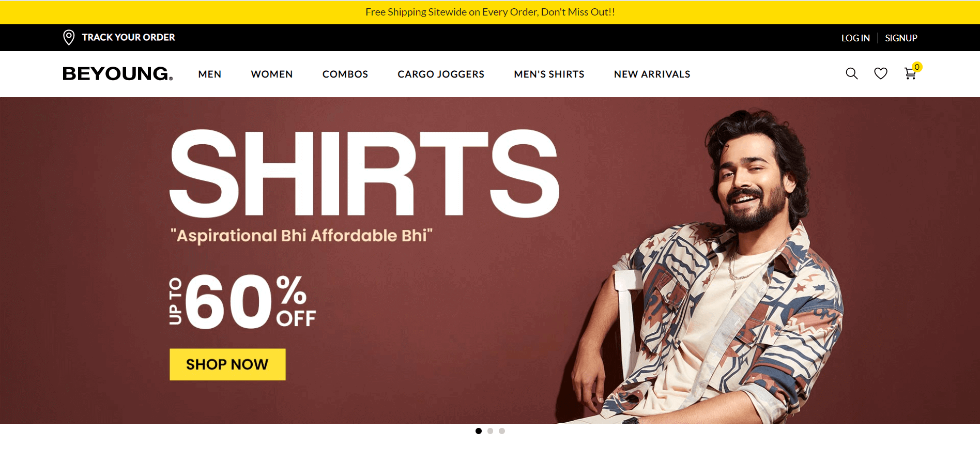The width and height of the screenshot is (980, 462).
Task: Open MEN'S SHIRTS category
Action: coord(549,74)
